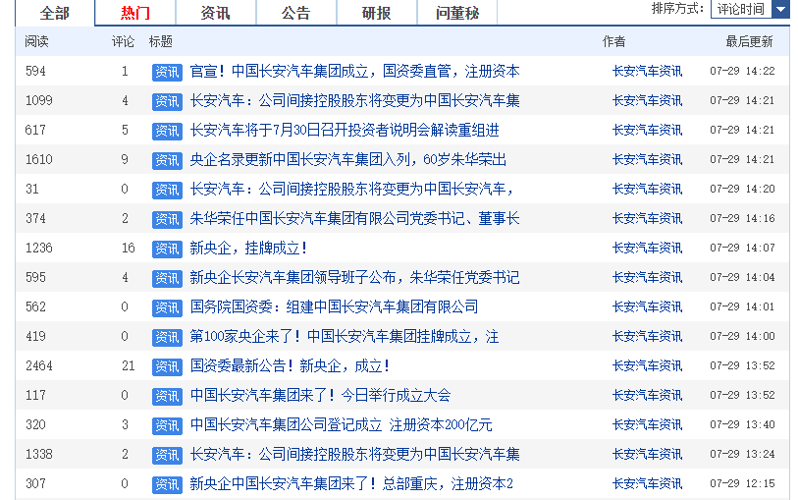Click the 最后更新 column header

(749, 42)
